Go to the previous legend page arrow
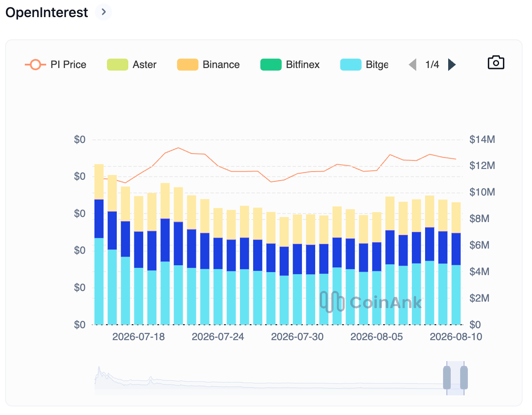532x415 pixels. pos(413,65)
